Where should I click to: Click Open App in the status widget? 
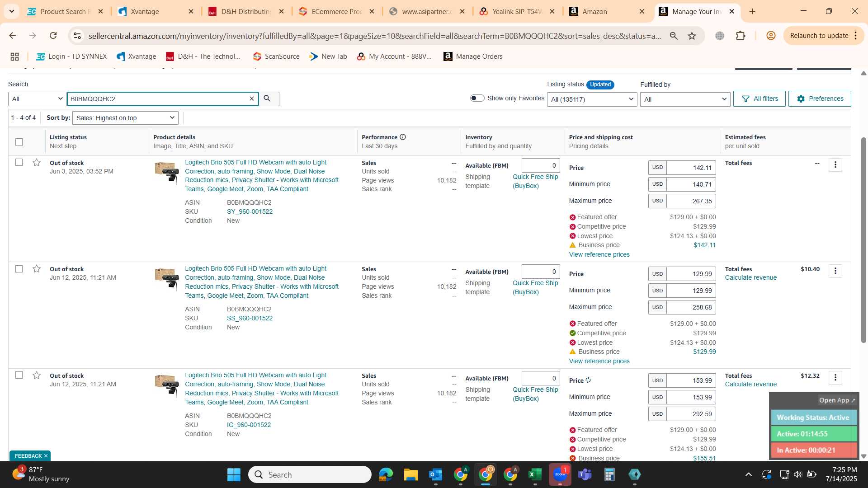point(837,400)
